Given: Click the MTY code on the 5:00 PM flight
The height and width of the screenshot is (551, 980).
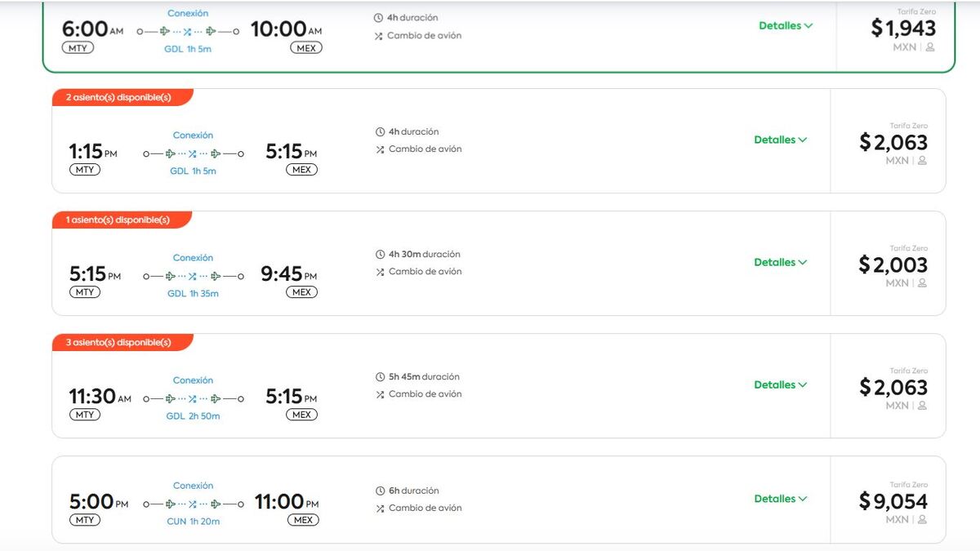Looking at the screenshot, I should [x=85, y=520].
